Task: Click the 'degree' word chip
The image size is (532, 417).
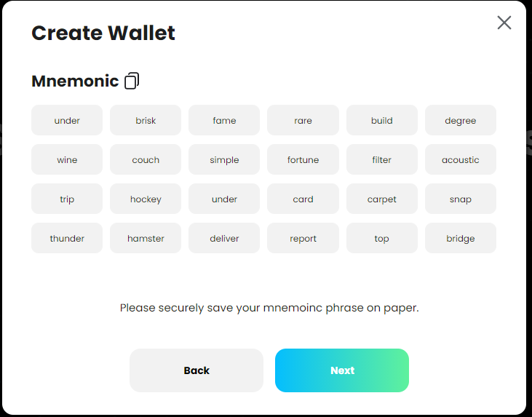Action: [460, 120]
